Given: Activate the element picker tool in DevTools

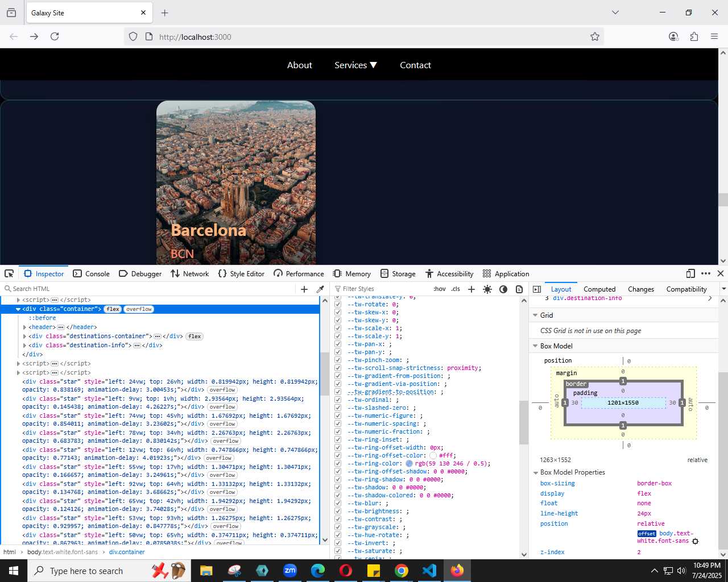Looking at the screenshot, I should click(x=9, y=273).
